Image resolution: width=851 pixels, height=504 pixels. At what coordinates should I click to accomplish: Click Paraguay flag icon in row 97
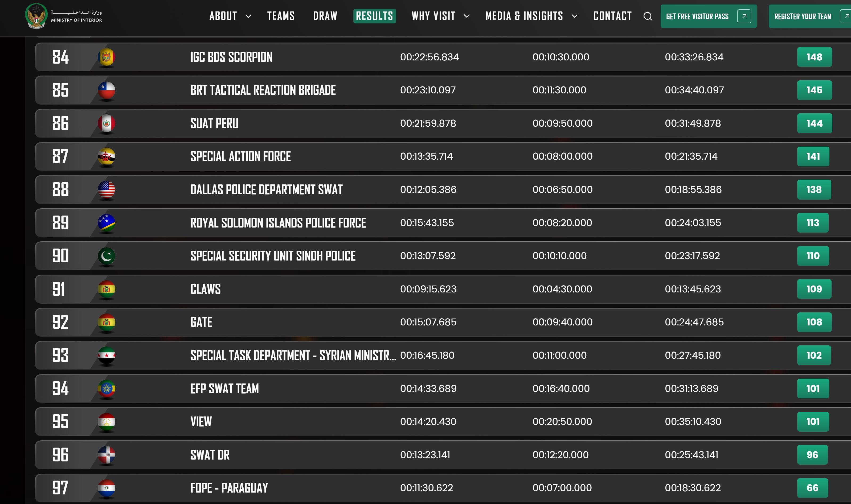point(107,488)
